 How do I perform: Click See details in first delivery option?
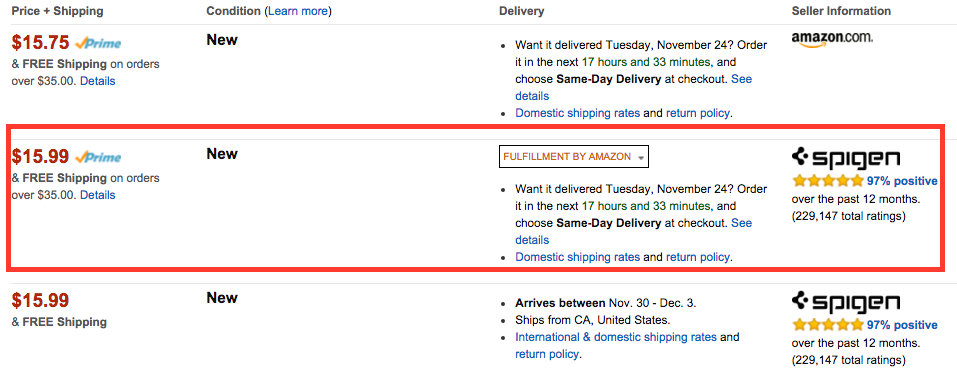click(634, 87)
